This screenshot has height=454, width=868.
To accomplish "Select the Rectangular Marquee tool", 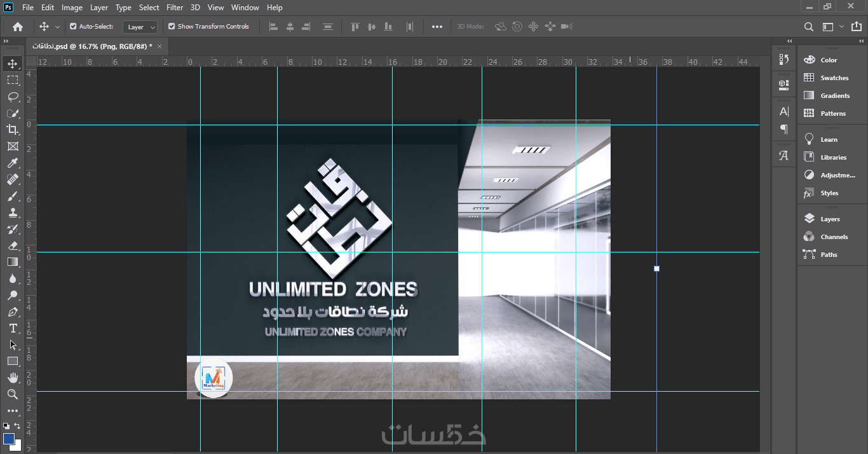I will (13, 80).
